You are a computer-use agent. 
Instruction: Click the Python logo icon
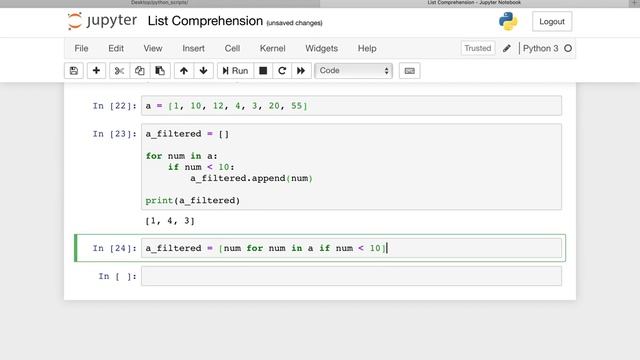[x=508, y=21]
